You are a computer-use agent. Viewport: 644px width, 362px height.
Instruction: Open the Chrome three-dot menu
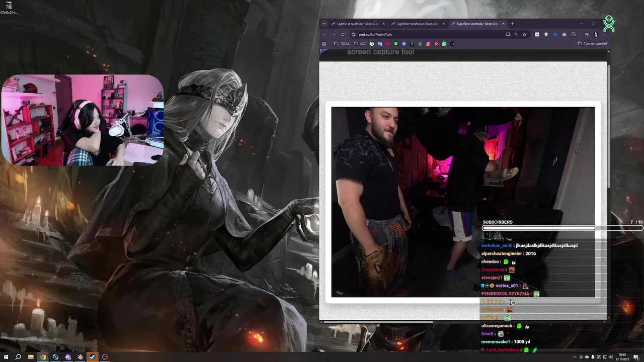(x=605, y=34)
